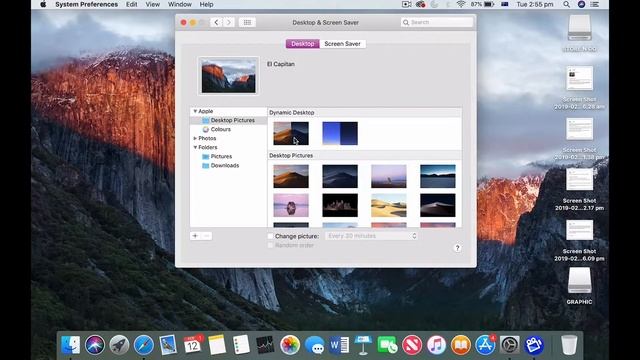640x360 pixels.
Task: Open the View menu
Action: click(x=153, y=4)
